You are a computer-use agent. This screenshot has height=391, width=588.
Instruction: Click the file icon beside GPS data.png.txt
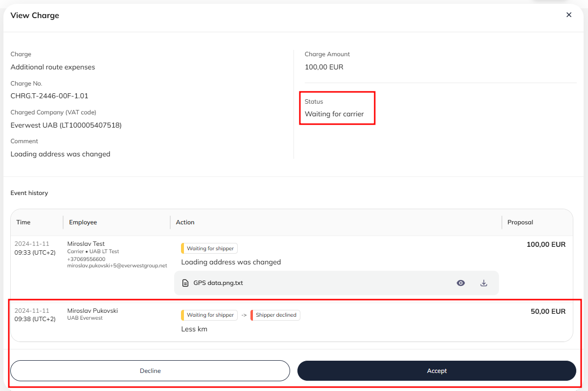tap(185, 283)
